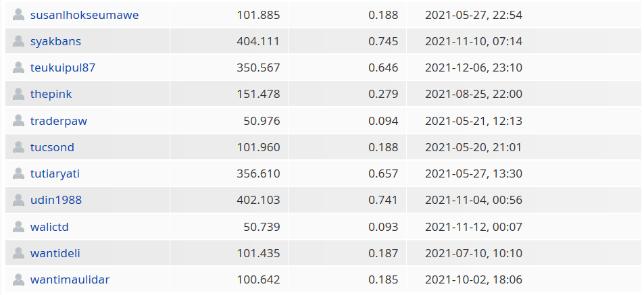
Task: Open the wantimaulidar username link
Action: pyautogui.click(x=70, y=280)
